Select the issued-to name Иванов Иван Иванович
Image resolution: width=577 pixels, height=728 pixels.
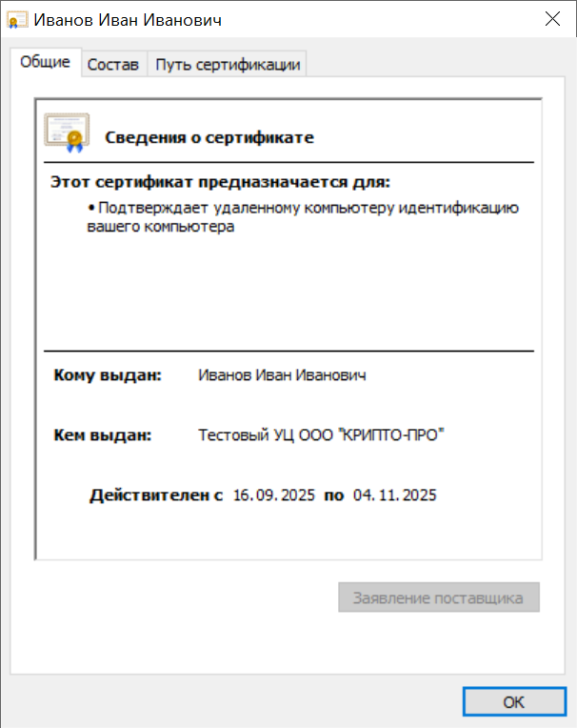(x=282, y=375)
